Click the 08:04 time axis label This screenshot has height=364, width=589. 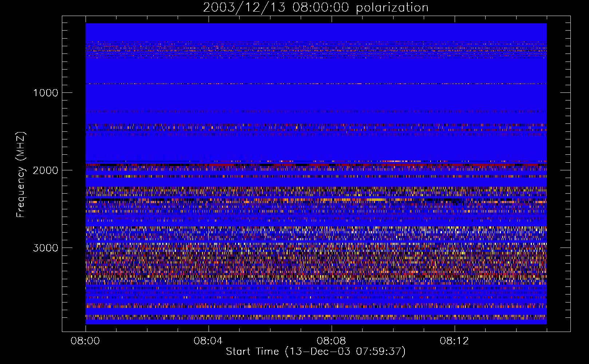click(208, 341)
